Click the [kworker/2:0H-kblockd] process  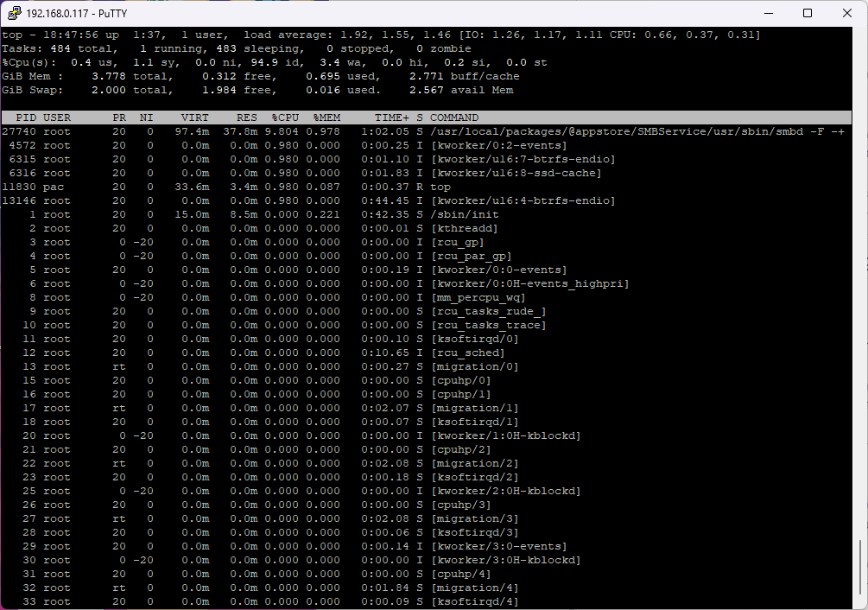pyautogui.click(x=506, y=491)
